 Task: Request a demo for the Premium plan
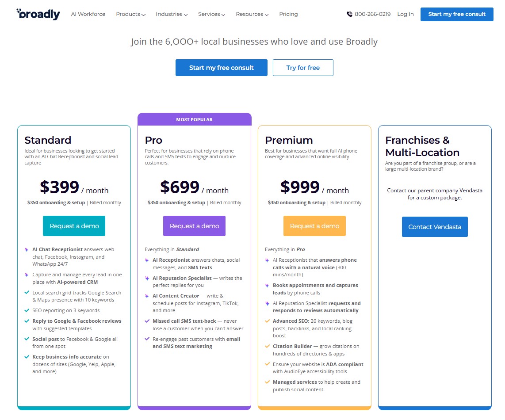pos(314,225)
